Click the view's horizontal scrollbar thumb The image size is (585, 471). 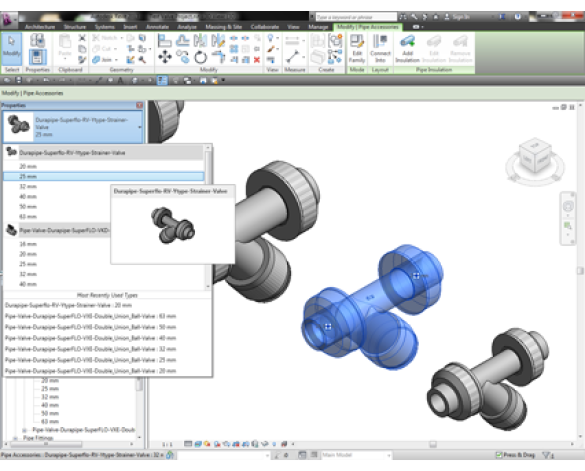(433, 444)
